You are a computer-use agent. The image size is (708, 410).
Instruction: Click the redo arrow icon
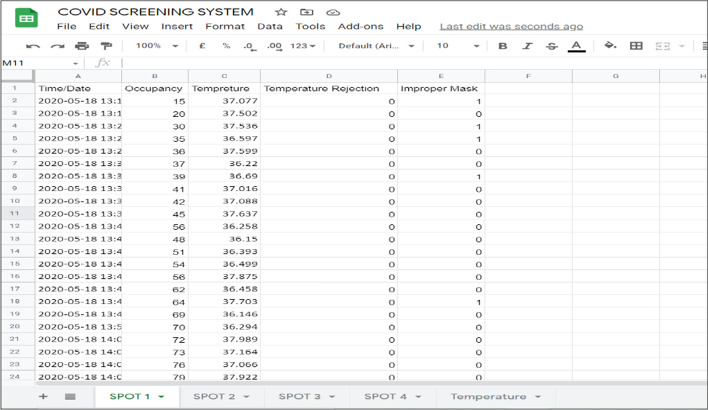tap(57, 46)
